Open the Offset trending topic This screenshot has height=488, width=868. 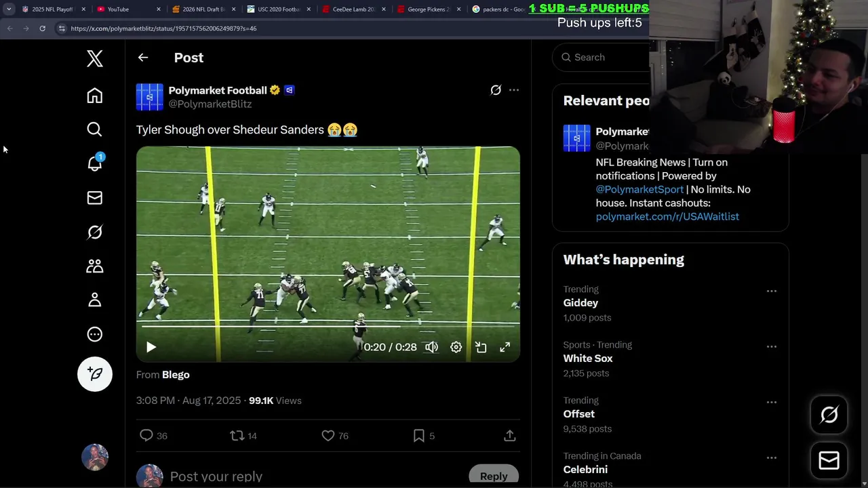coord(579,414)
